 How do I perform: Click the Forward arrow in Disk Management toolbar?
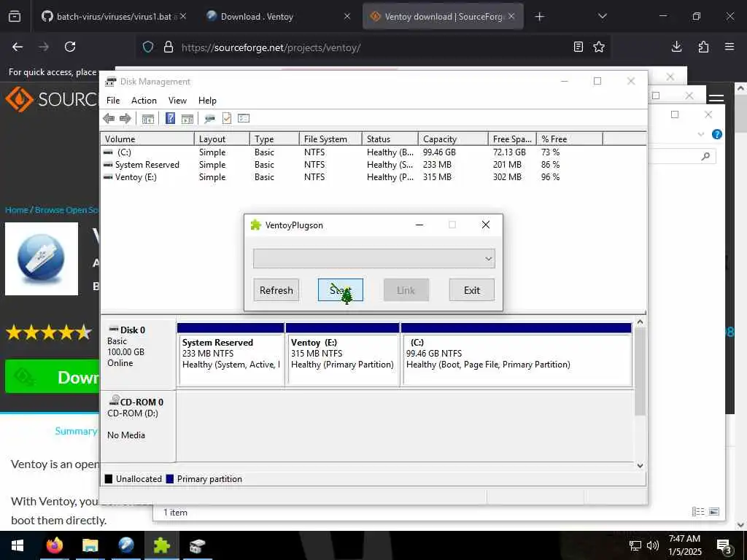tap(125, 119)
